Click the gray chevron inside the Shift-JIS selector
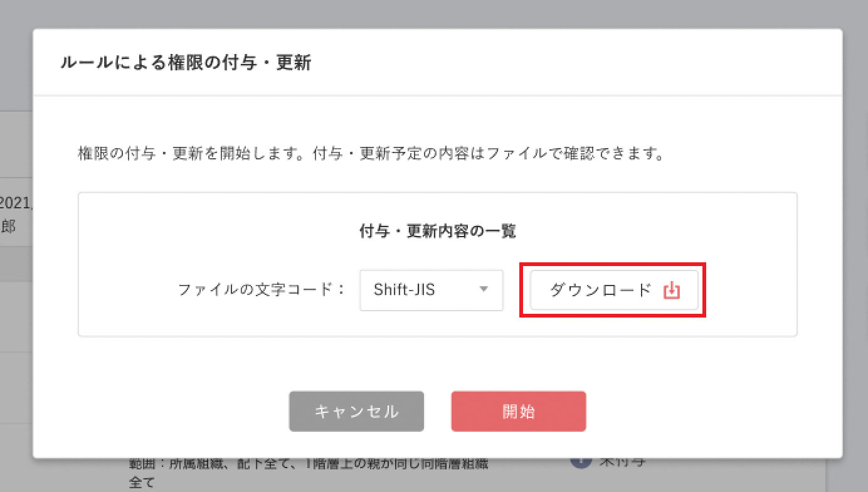 click(x=484, y=290)
